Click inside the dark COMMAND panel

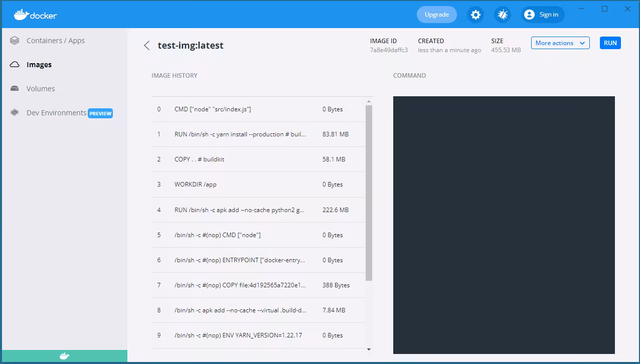click(504, 225)
